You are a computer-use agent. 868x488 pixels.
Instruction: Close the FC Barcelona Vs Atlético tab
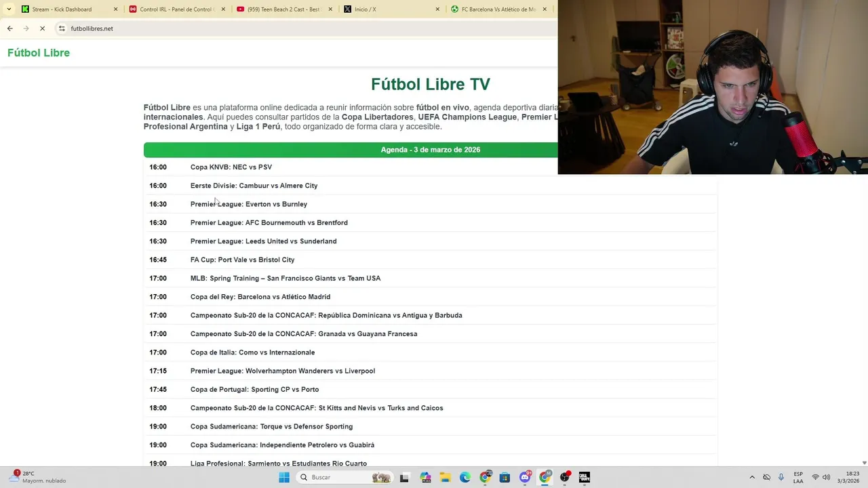545,9
